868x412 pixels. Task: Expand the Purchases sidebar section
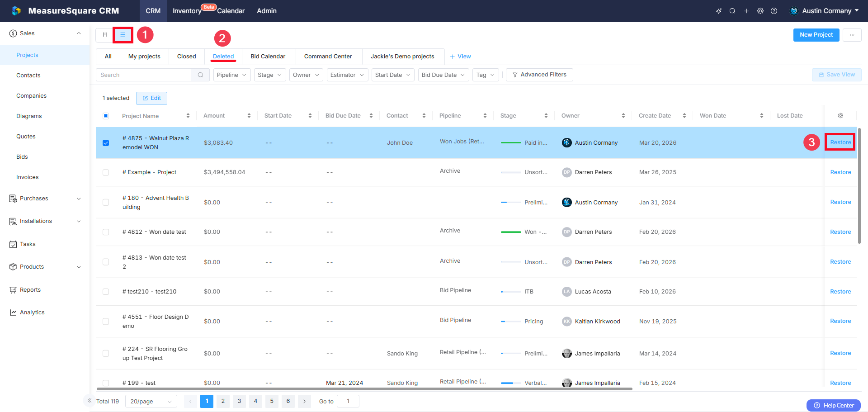pos(45,199)
